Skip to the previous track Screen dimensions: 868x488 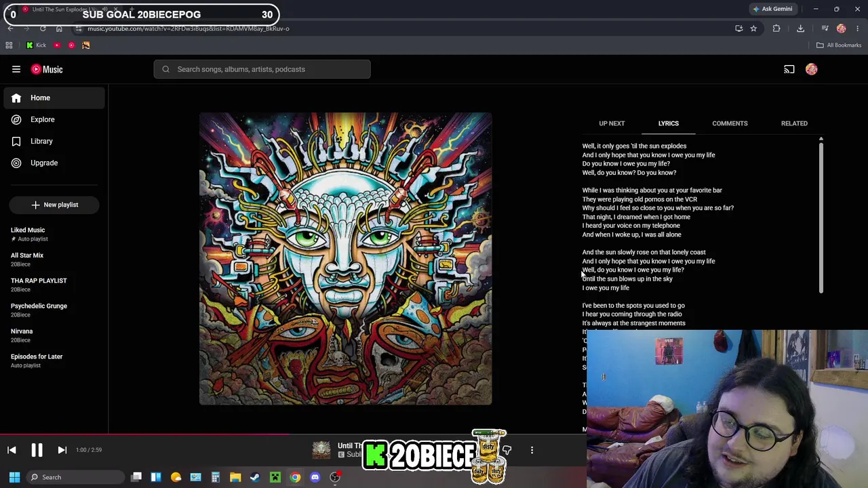pos(12,450)
